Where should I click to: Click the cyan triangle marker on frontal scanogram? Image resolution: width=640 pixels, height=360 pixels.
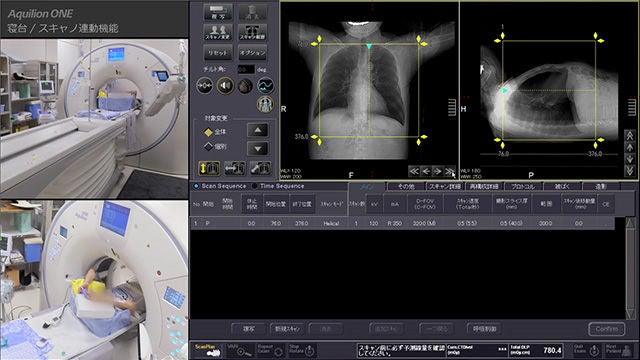(x=369, y=47)
